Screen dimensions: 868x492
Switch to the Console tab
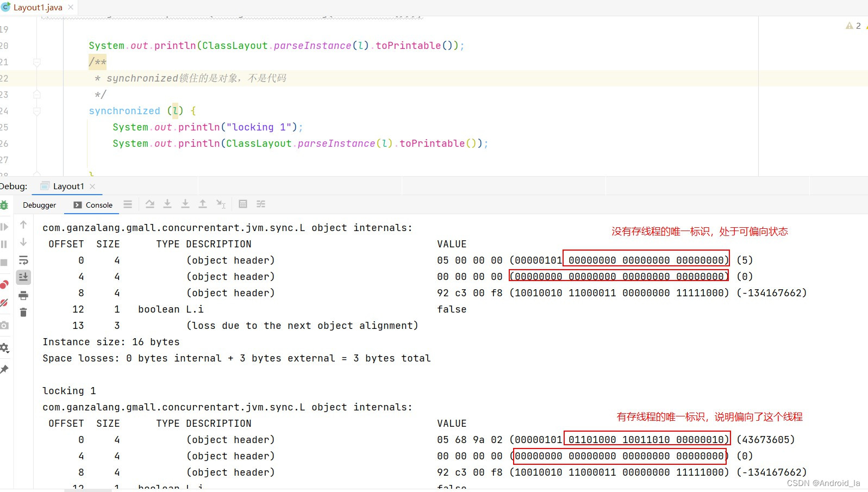[x=93, y=205]
